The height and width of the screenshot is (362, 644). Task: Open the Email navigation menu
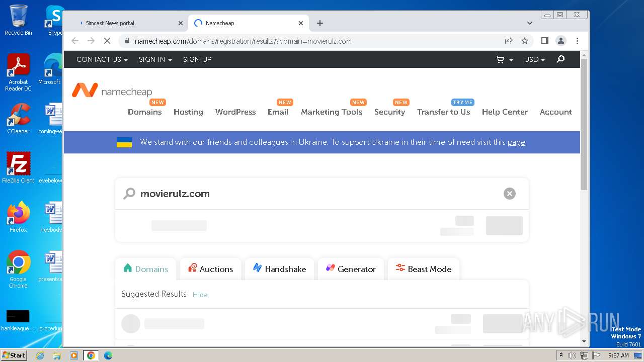(278, 112)
